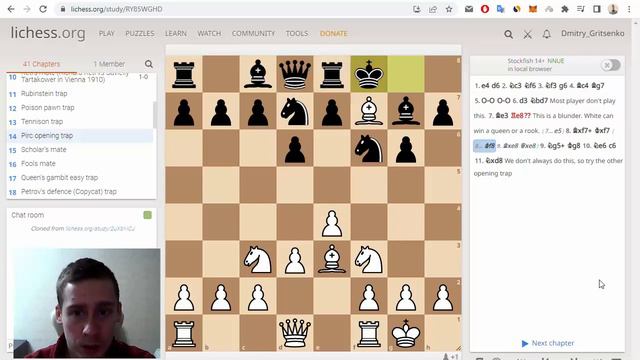Click the browser forward arrow
The height and width of the screenshot is (360, 640).
27,9
